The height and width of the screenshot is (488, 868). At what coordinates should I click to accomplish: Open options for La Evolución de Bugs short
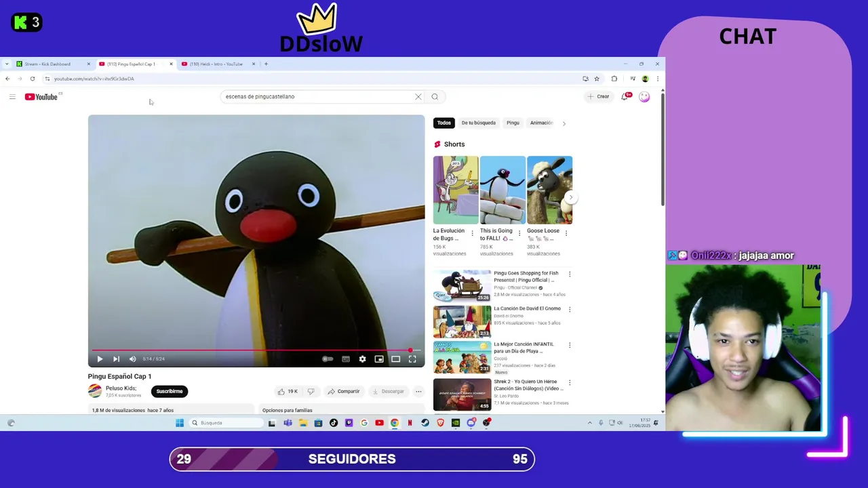473,233
